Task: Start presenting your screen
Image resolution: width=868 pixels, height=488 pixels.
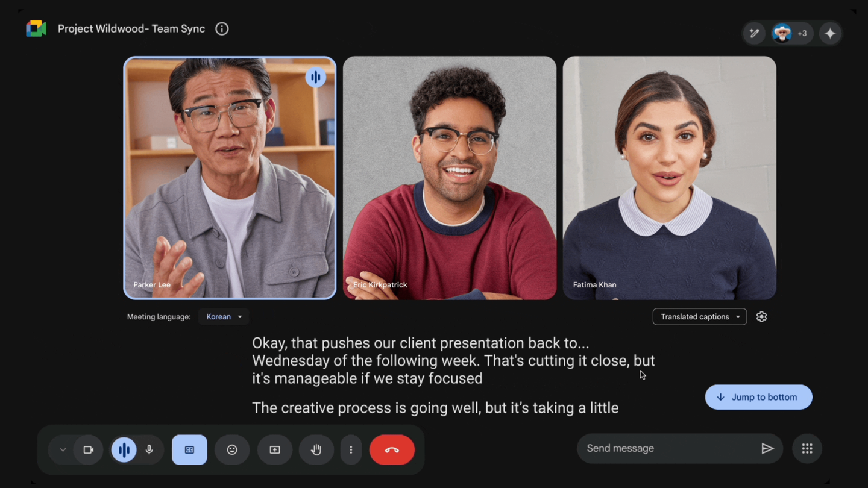Action: [x=275, y=449]
